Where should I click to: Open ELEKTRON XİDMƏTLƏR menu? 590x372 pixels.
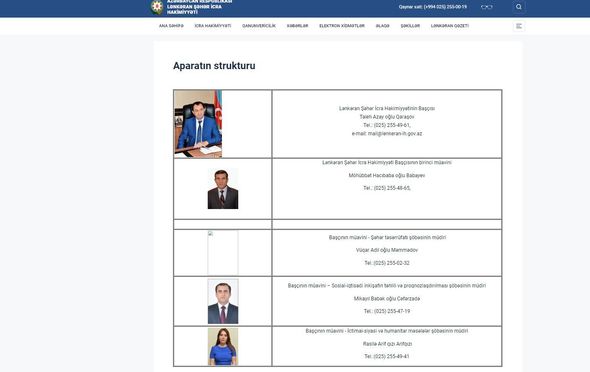(342, 26)
